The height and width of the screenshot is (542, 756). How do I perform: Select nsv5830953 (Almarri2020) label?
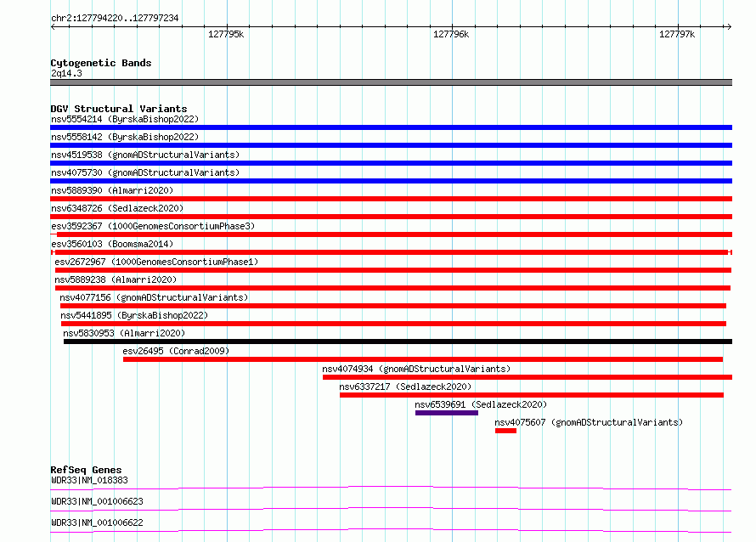124,333
